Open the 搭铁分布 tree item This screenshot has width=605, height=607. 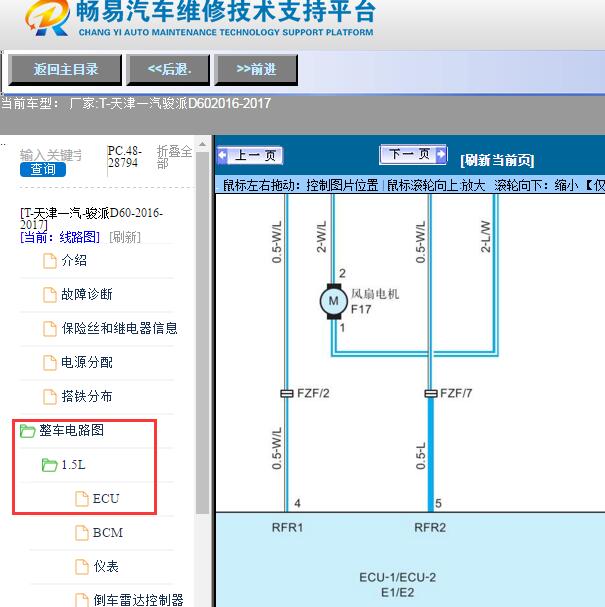[x=87, y=396]
